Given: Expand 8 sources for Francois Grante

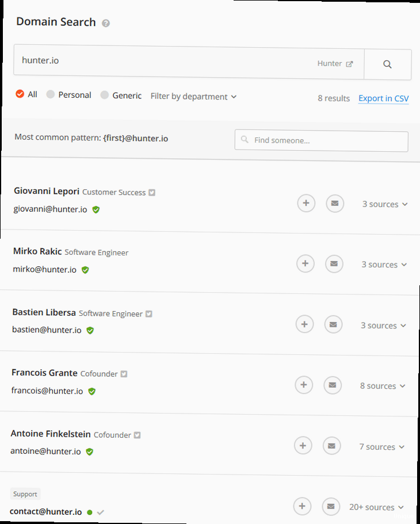Looking at the screenshot, I should (383, 386).
